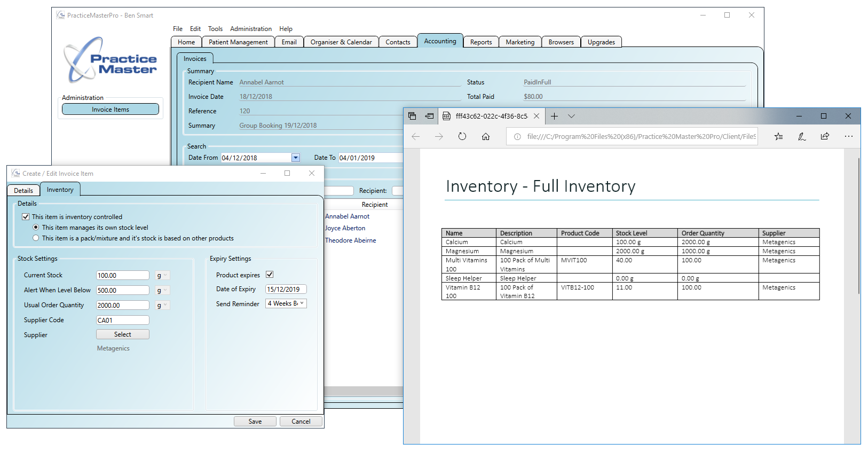Image resolution: width=868 pixels, height=452 pixels.
Task: Open the Send Reminder dropdown
Action: pyautogui.click(x=286, y=303)
